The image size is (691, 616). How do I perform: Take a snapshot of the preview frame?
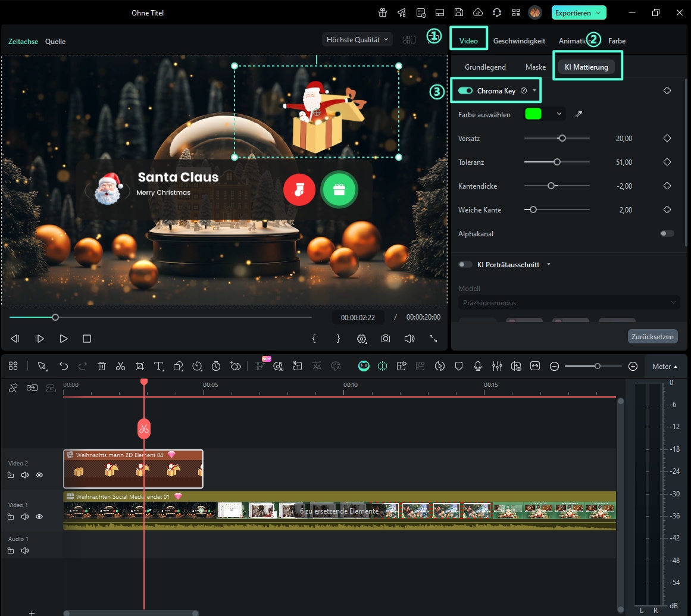click(x=386, y=339)
